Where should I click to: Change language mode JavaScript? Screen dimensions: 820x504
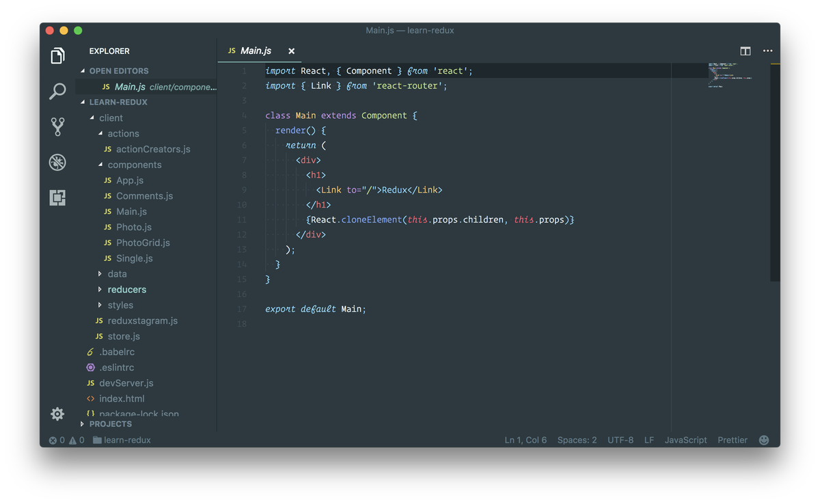click(685, 440)
